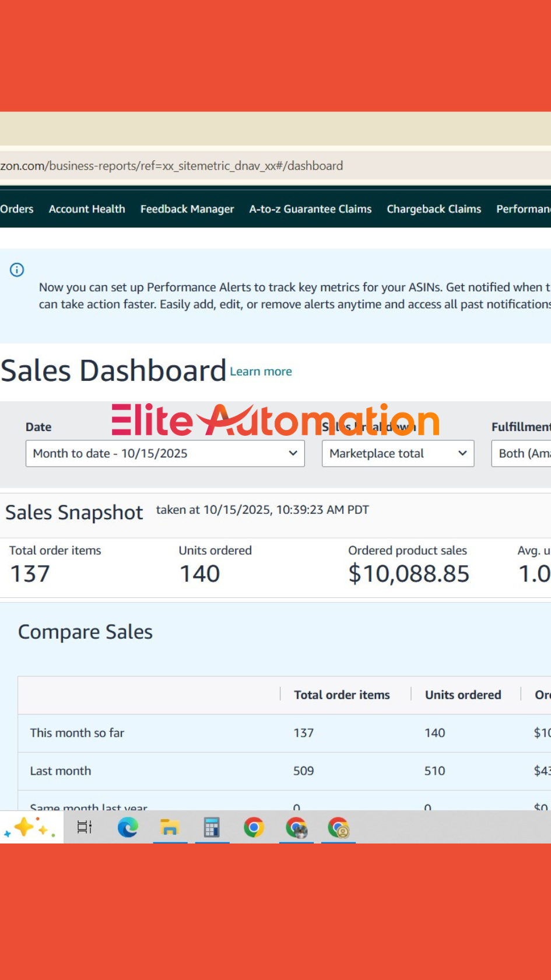
Task: Open Chargeback Claims in the navigation bar
Action: click(434, 209)
